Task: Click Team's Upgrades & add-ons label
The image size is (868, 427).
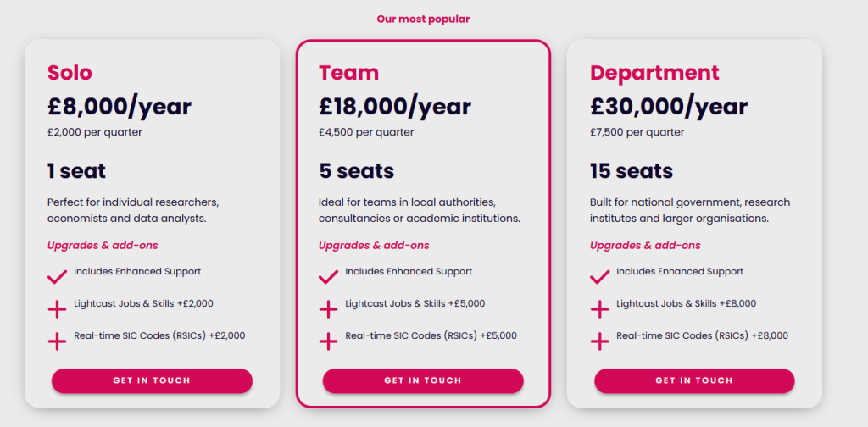Action: [x=374, y=246]
